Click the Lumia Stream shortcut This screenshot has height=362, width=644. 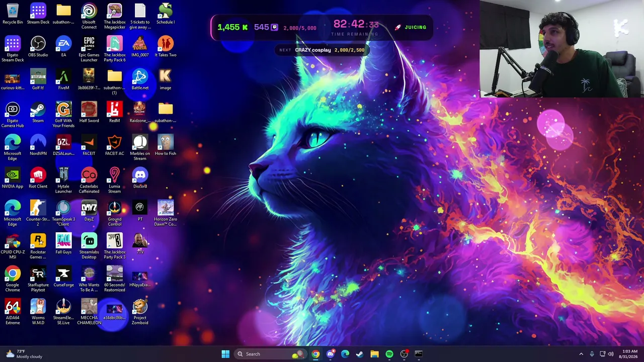(x=115, y=180)
